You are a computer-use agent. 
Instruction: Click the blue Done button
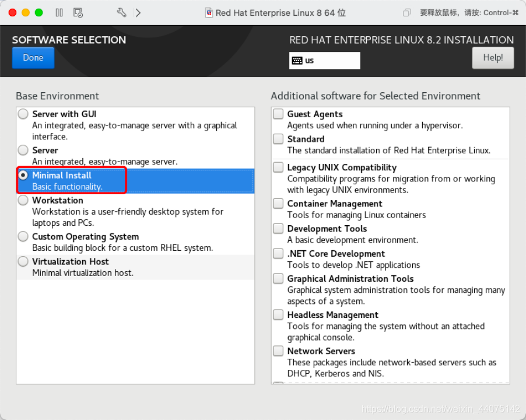click(x=33, y=58)
